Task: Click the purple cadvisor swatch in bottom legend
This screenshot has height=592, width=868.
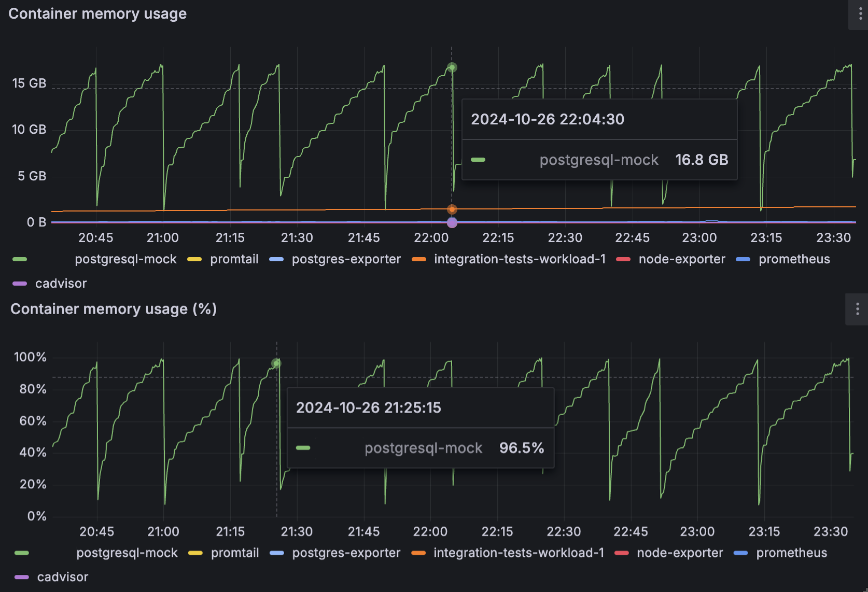Action: pyautogui.click(x=21, y=577)
